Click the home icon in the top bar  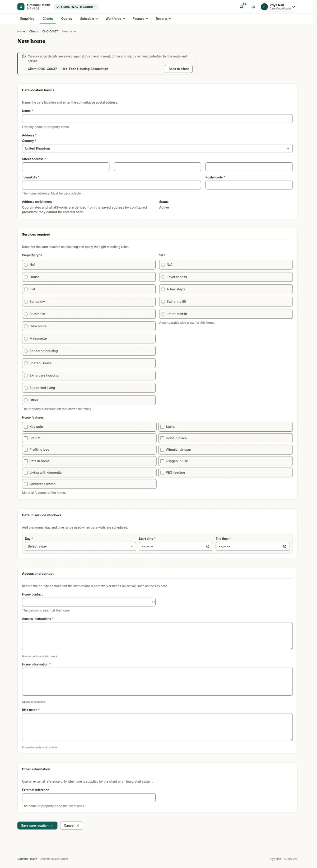pyautogui.click(x=253, y=7)
